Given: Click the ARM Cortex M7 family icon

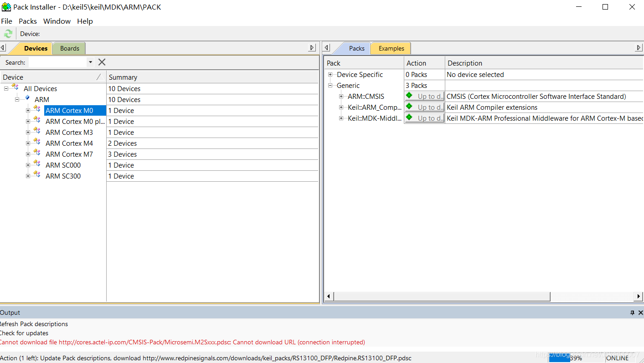Looking at the screenshot, I should [x=37, y=153].
